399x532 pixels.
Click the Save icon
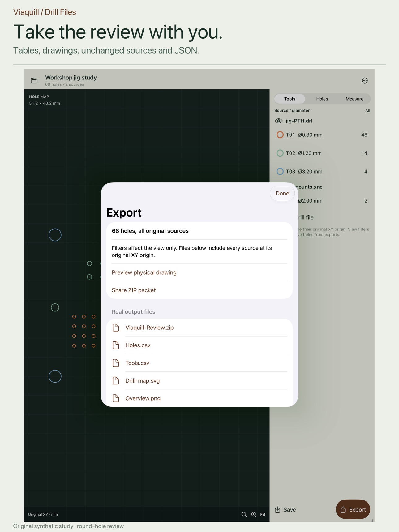pyautogui.click(x=277, y=509)
